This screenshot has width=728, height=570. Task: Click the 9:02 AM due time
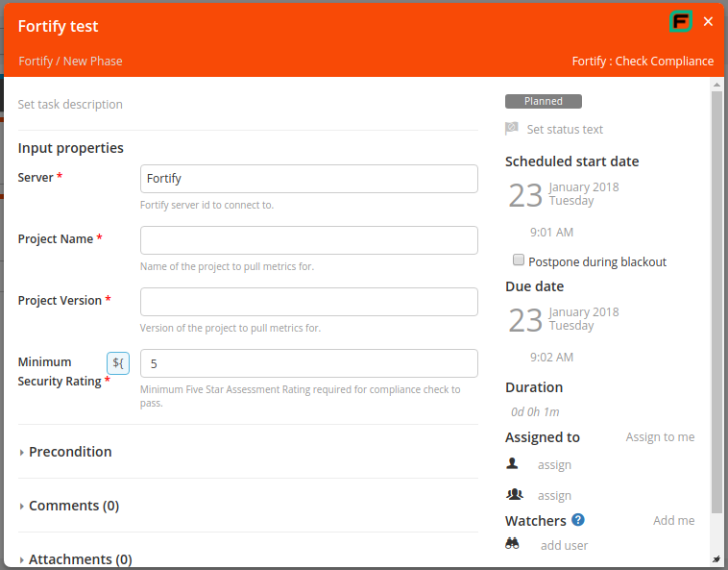click(551, 358)
